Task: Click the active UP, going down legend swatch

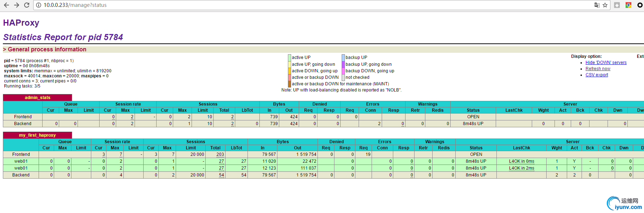Action: click(x=289, y=64)
